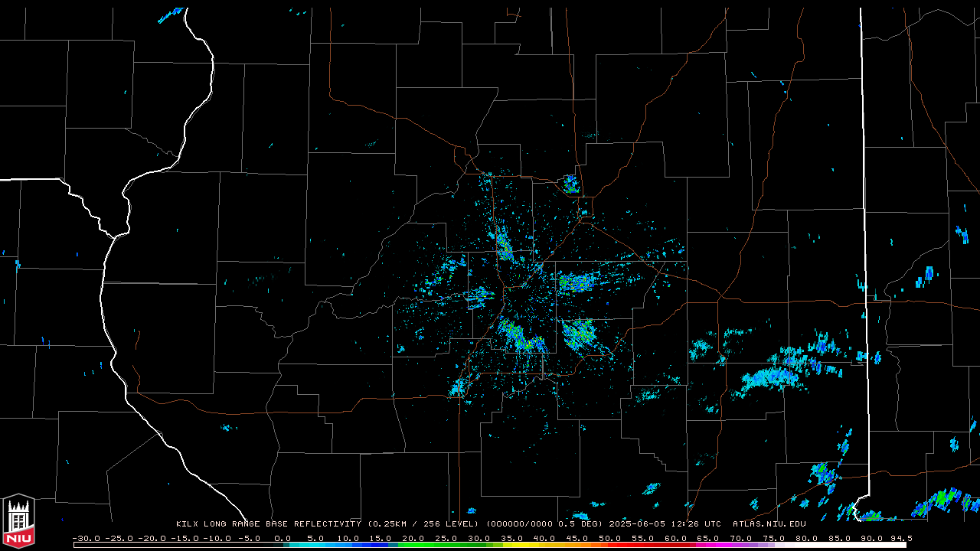The width and height of the screenshot is (980, 551).
Task: Click the -10.0 scale label
Action: click(217, 538)
